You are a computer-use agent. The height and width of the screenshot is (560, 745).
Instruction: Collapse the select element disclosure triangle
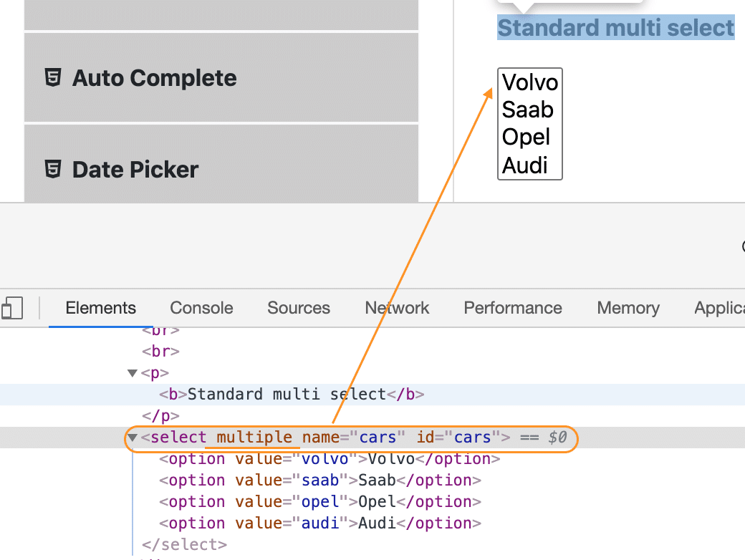coord(132,437)
